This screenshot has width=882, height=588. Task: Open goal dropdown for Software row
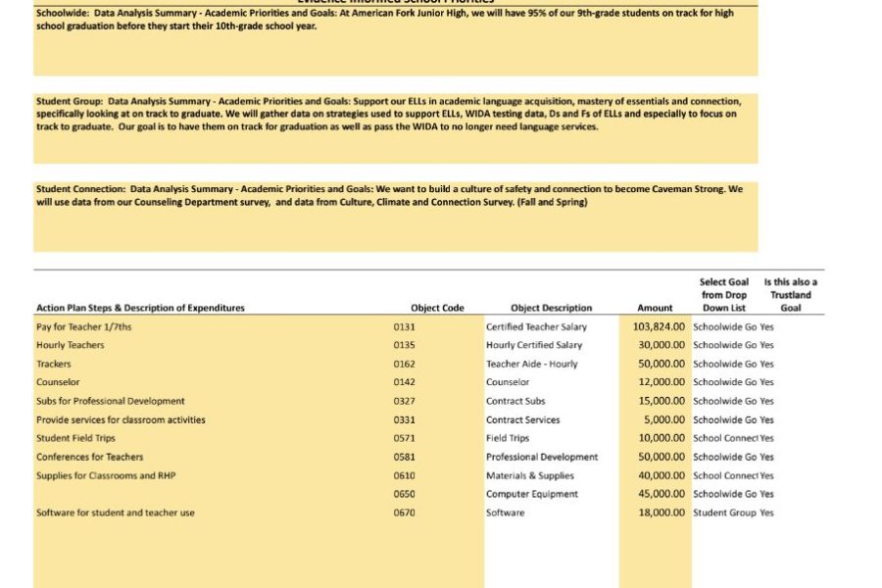725,513
